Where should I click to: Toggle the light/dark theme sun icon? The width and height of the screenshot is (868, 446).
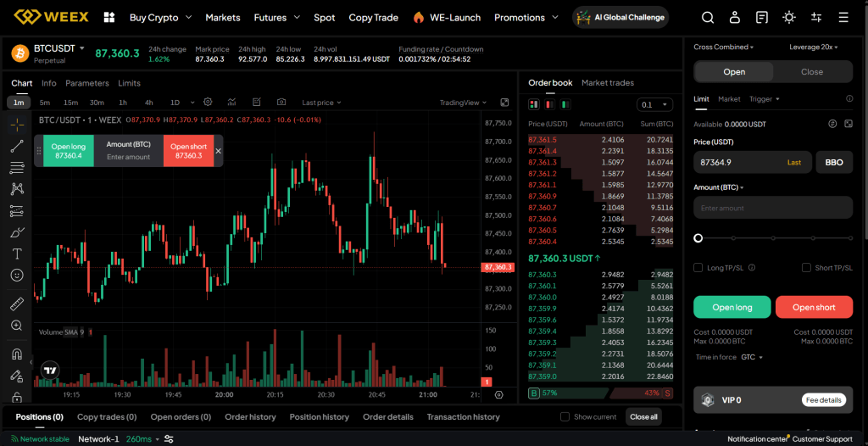click(789, 17)
